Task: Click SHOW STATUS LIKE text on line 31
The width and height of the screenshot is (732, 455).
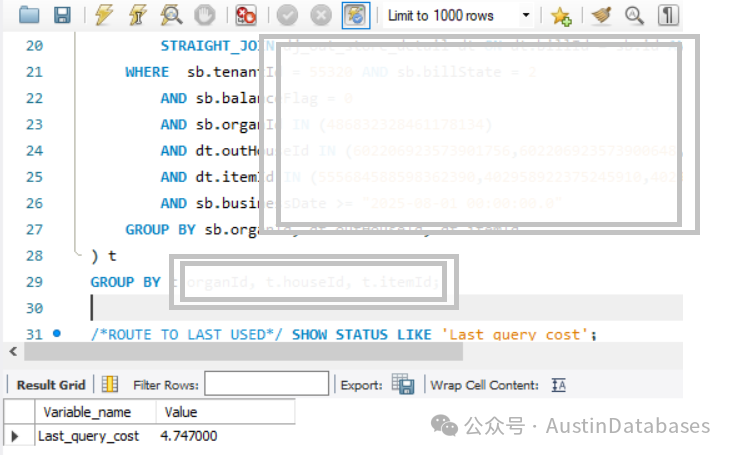Action: click(x=362, y=335)
